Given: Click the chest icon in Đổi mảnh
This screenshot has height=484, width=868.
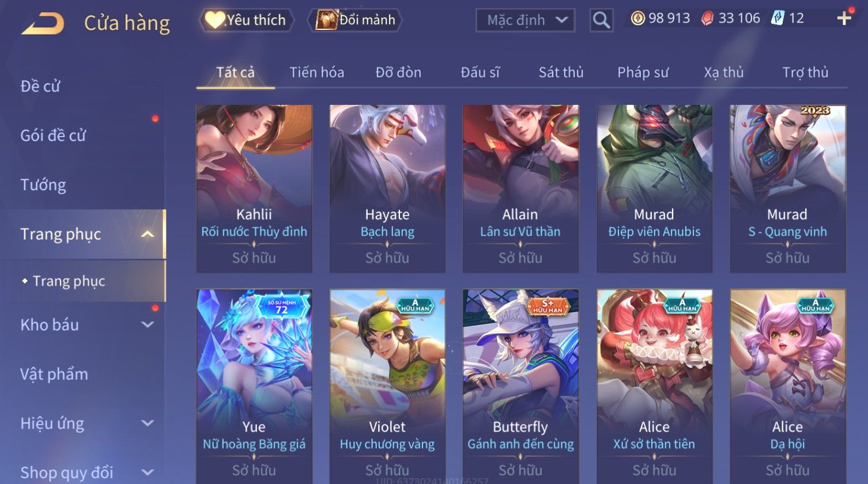Looking at the screenshot, I should tap(326, 20).
